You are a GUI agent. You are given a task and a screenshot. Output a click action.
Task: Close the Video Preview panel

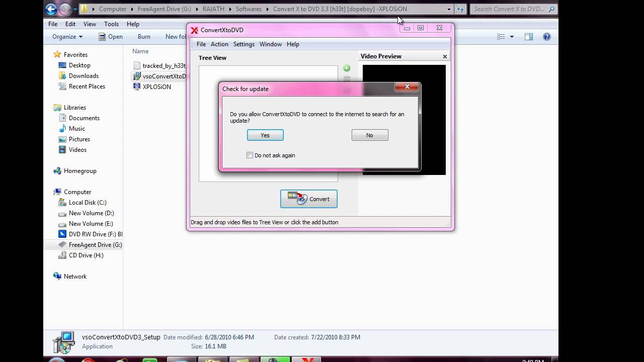pyautogui.click(x=445, y=56)
